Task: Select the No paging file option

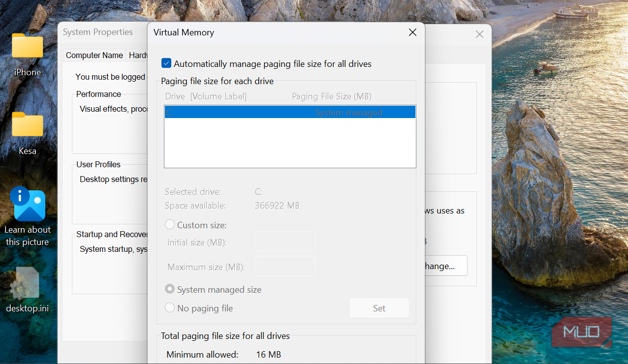Action: coord(170,308)
